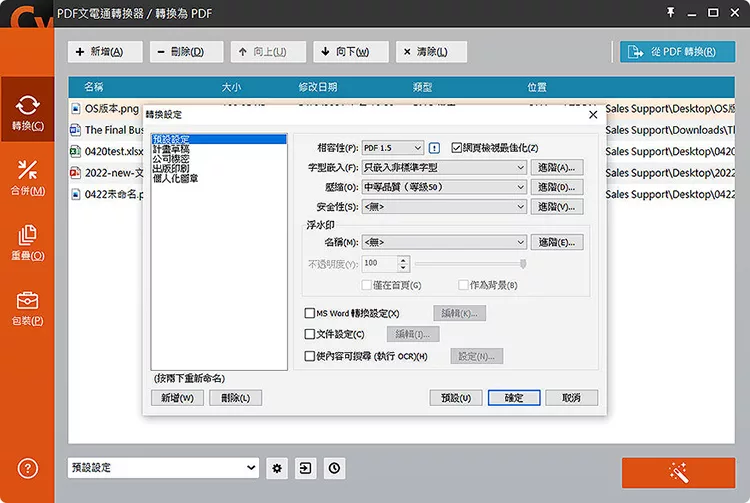Click the 不透明度 value field

coord(379,263)
